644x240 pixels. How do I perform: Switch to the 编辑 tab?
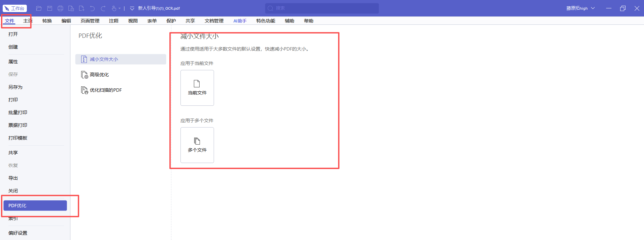point(66,21)
